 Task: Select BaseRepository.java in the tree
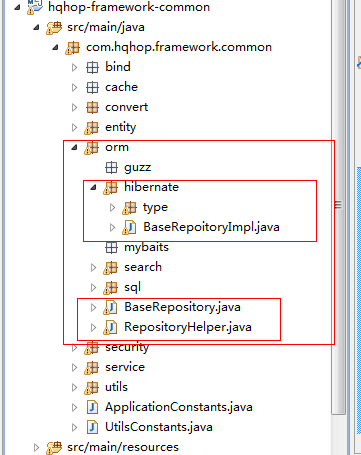[182, 307]
